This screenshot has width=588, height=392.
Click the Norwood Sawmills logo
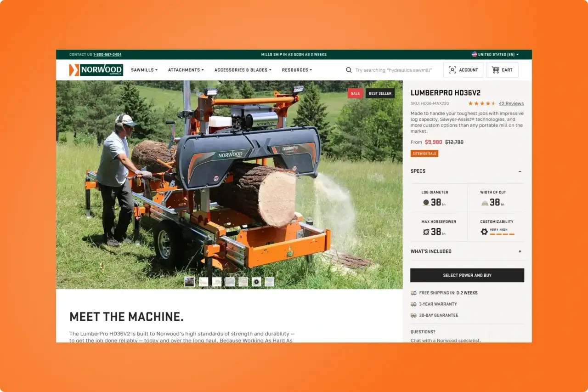pyautogui.click(x=96, y=70)
